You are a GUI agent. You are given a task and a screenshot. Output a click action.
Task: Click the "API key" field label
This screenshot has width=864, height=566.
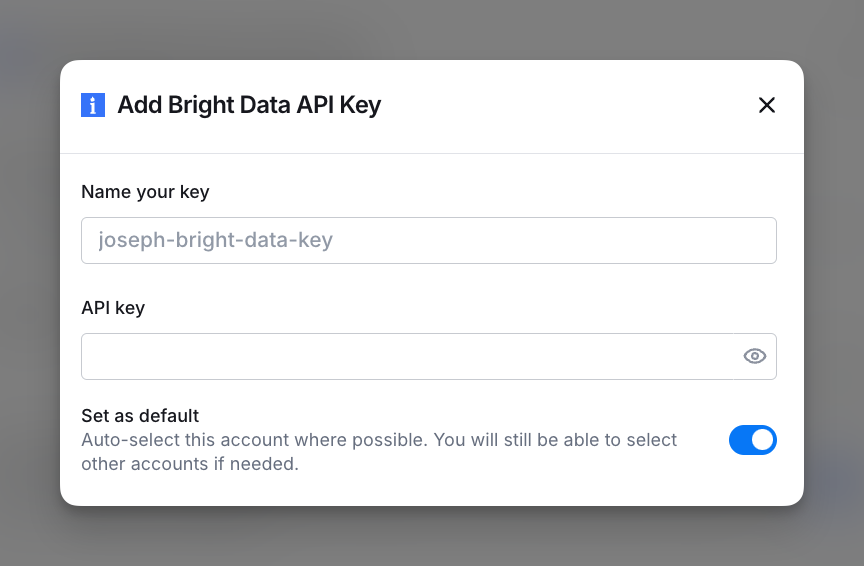coord(113,308)
